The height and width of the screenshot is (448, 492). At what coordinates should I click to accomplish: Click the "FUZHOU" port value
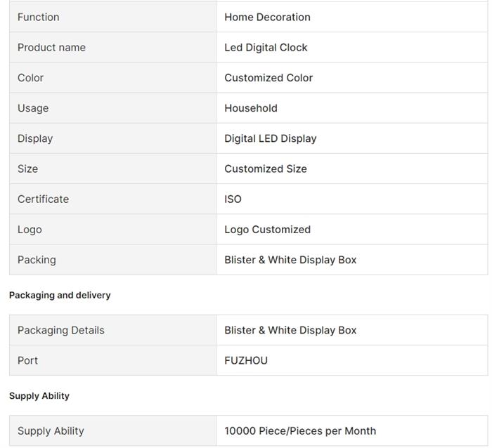[x=246, y=360]
